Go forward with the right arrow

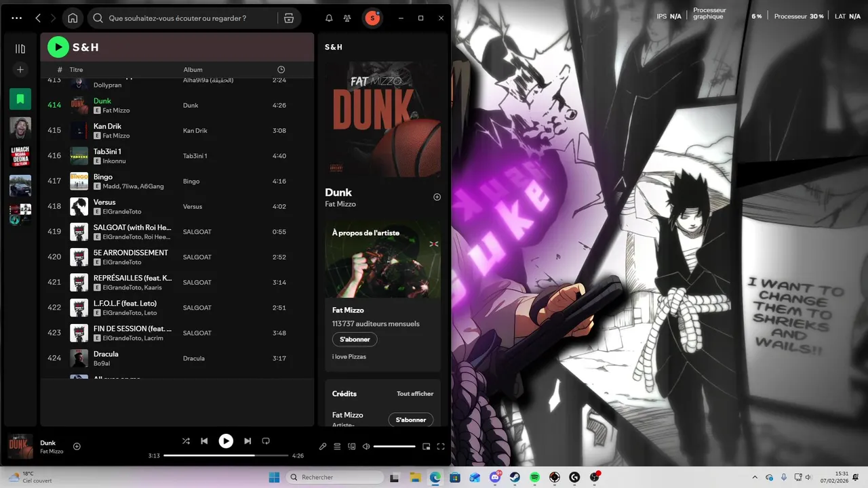53,18
